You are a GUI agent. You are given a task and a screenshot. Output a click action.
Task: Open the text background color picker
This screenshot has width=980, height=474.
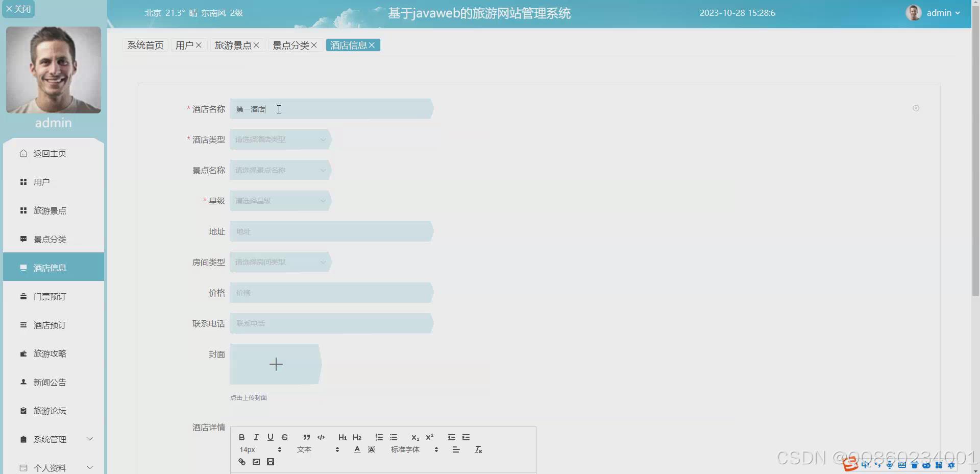pos(372,449)
